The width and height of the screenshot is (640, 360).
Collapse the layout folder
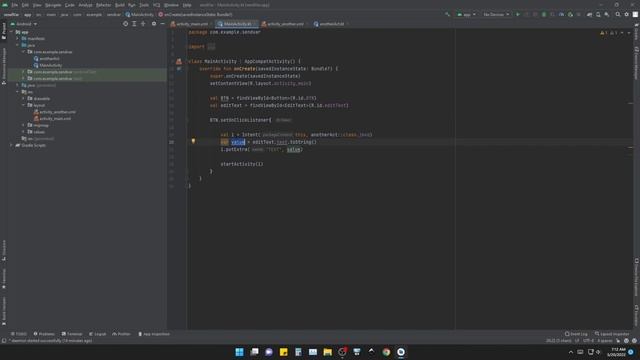(23, 105)
